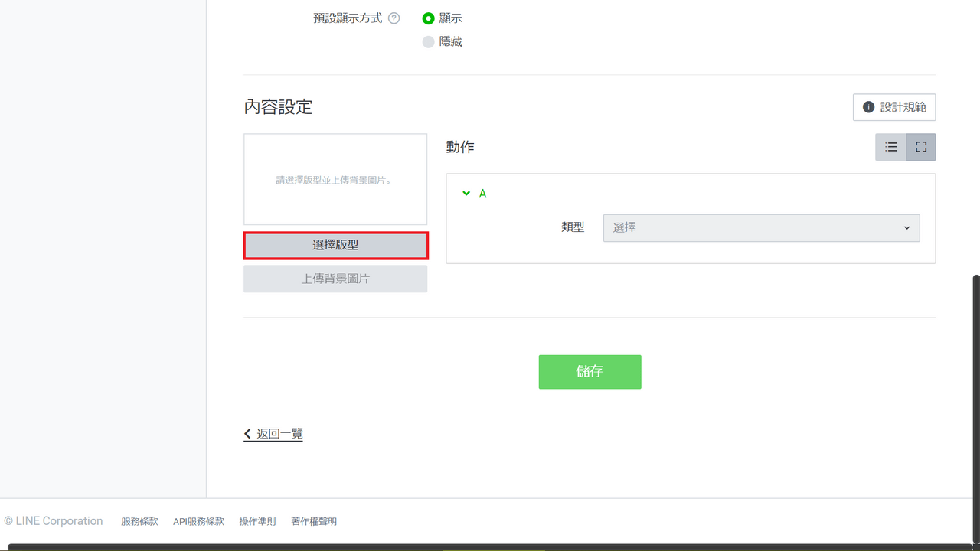
Task: Switch actions to list view icon
Action: [x=891, y=147]
